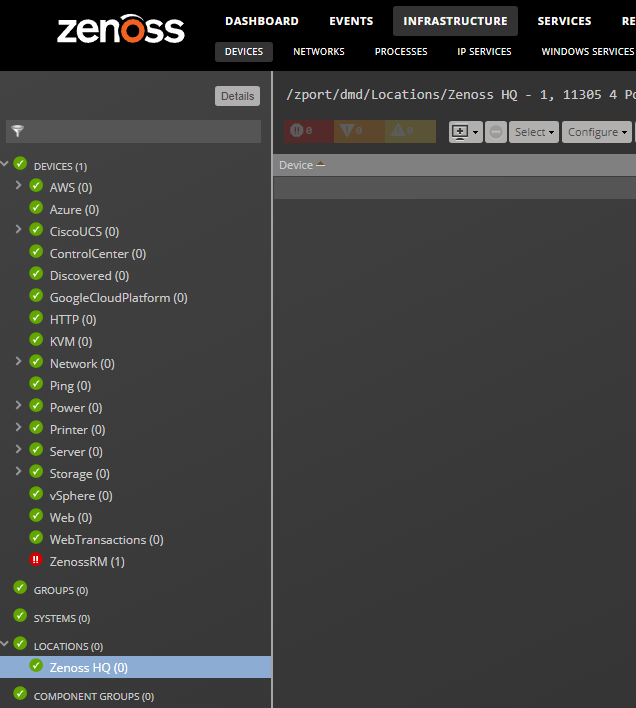Expand the Storage device class

18,471
